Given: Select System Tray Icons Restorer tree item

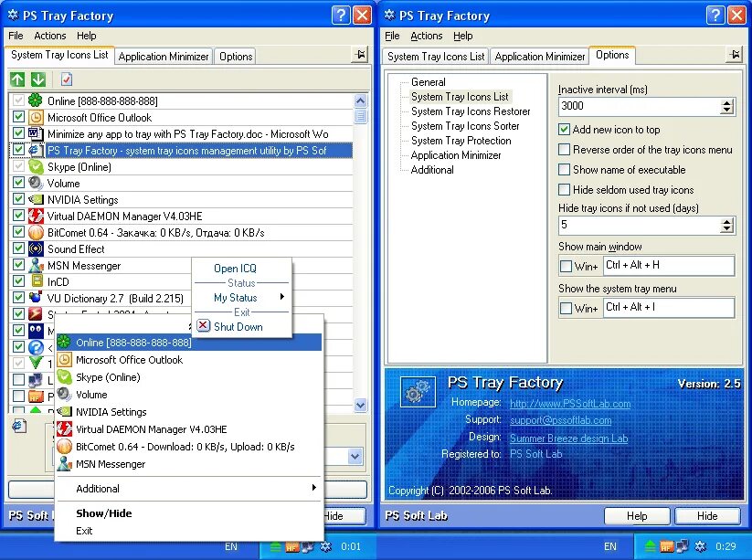Looking at the screenshot, I should coord(471,111).
